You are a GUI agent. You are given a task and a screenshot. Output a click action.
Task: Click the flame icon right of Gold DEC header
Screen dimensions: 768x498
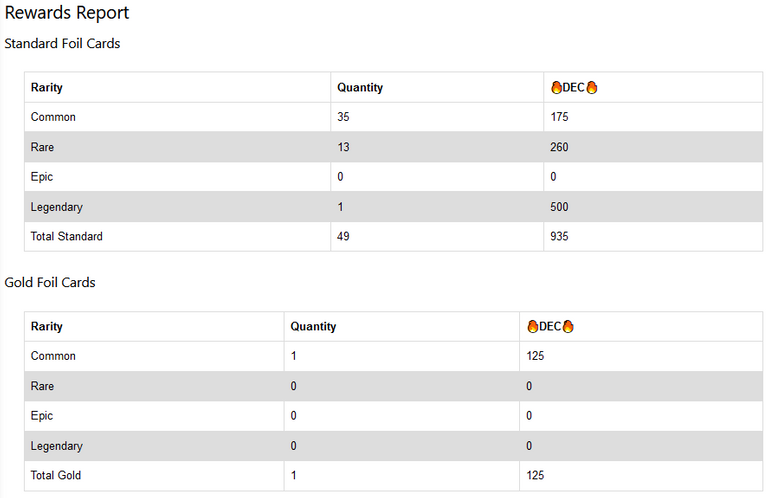click(568, 327)
